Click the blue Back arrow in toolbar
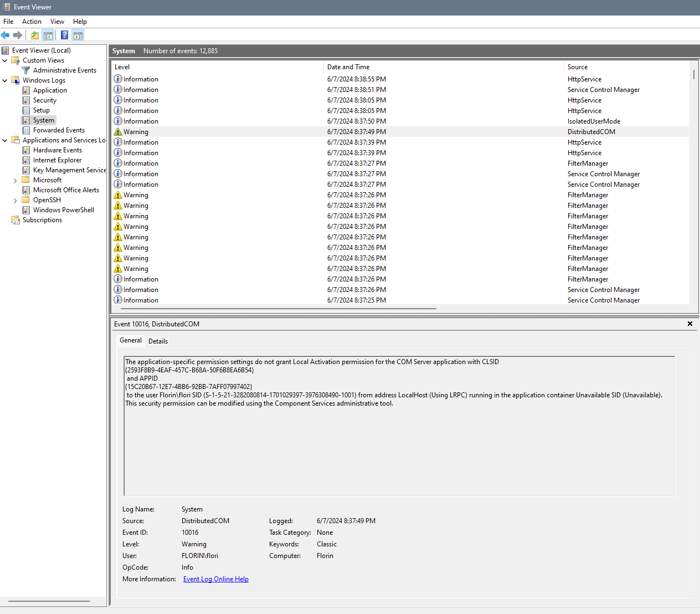 click(6, 35)
